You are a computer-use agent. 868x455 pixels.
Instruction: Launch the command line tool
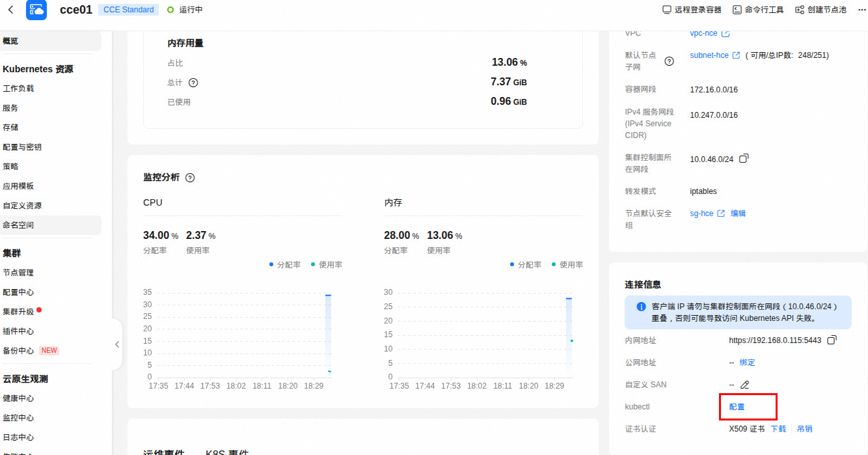[758, 10]
